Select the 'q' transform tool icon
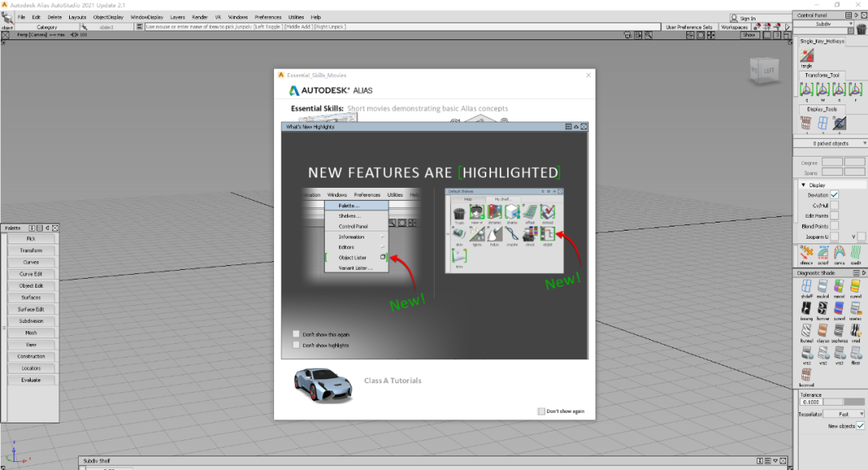 coord(806,89)
